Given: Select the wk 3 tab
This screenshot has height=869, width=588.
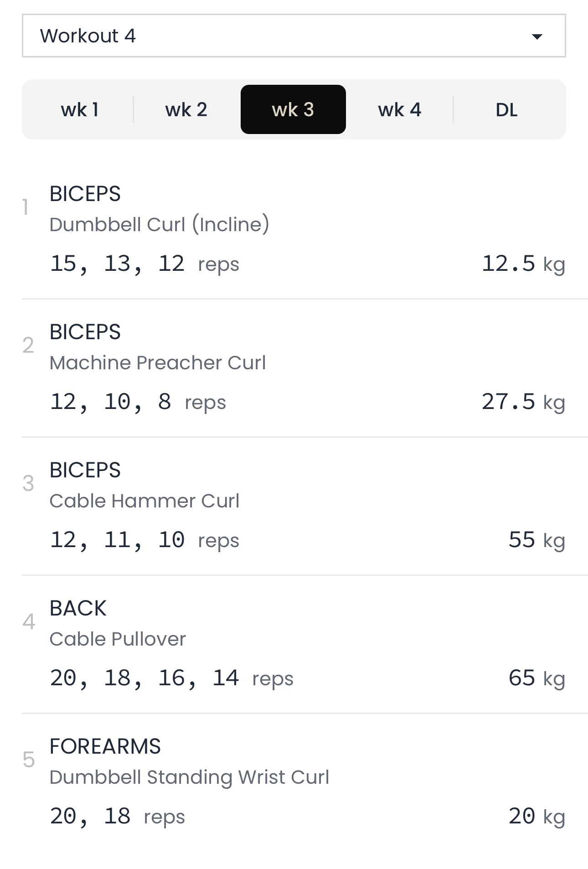Looking at the screenshot, I should tap(293, 109).
